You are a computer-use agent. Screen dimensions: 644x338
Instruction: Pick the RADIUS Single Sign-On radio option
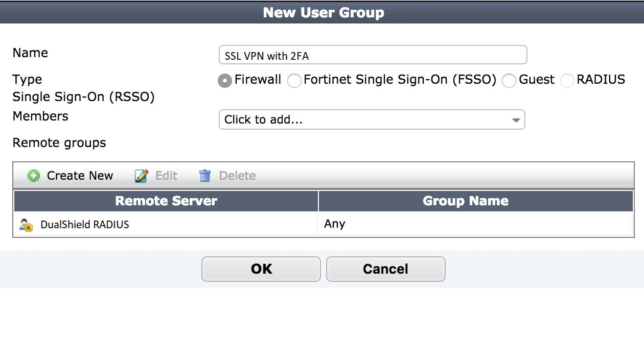tap(567, 81)
